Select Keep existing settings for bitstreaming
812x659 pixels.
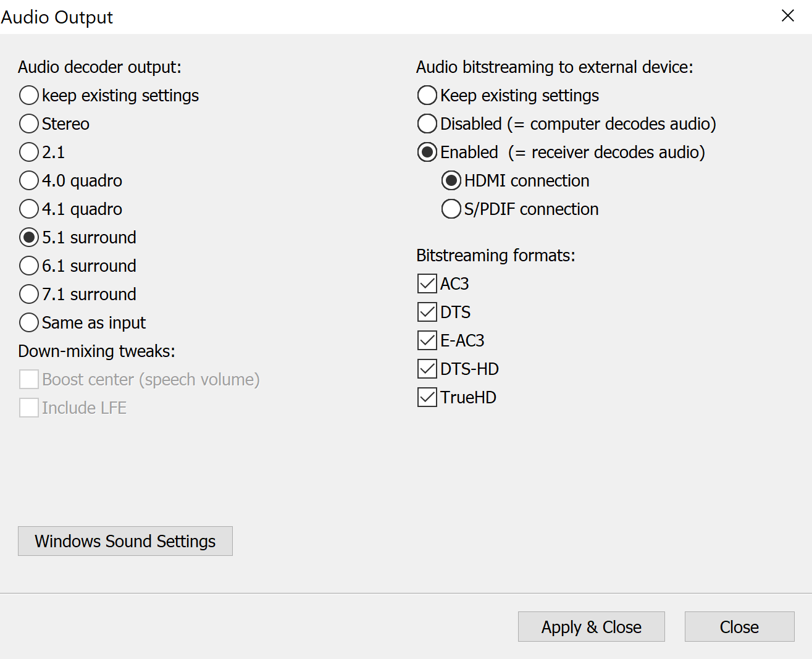(x=427, y=95)
